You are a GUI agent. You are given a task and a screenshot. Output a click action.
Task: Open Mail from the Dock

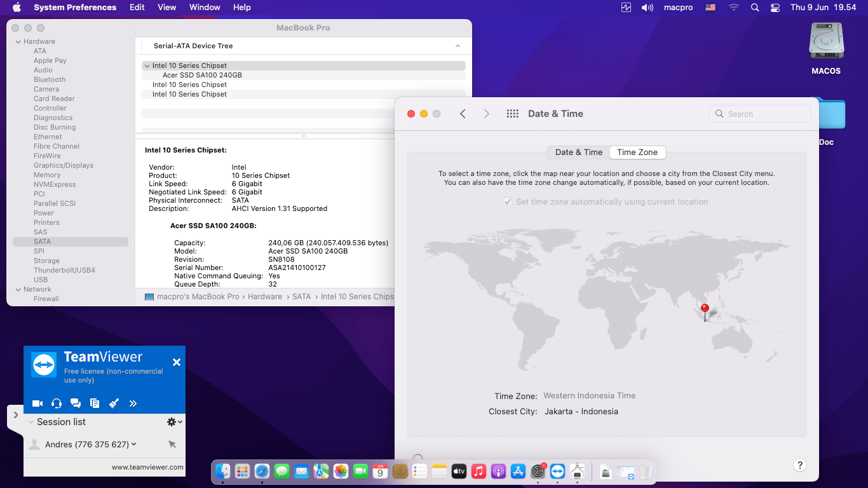(301, 471)
